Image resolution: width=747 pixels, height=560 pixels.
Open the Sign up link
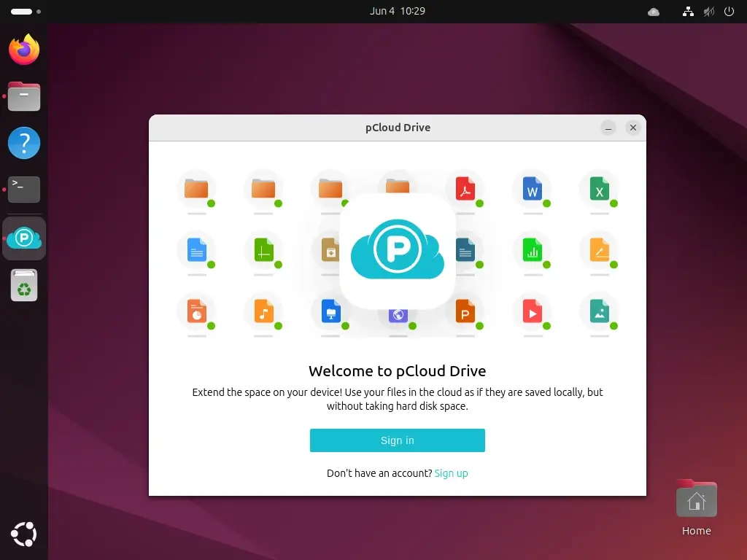451,472
